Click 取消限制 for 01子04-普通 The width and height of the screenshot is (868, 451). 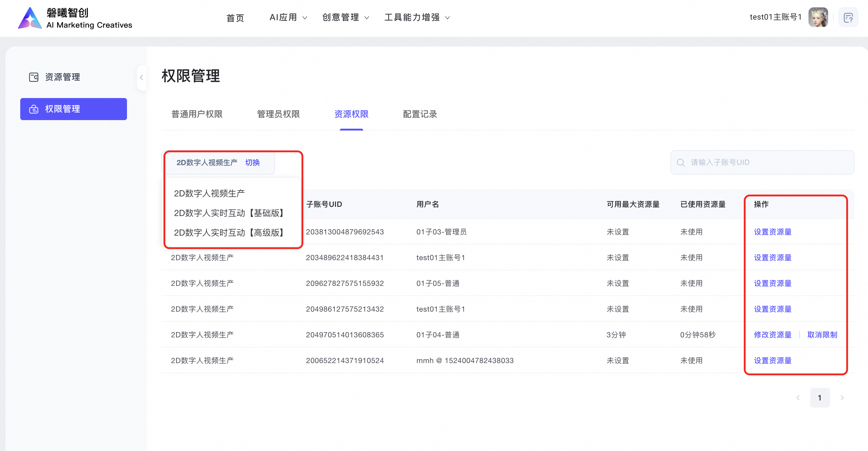(822, 335)
